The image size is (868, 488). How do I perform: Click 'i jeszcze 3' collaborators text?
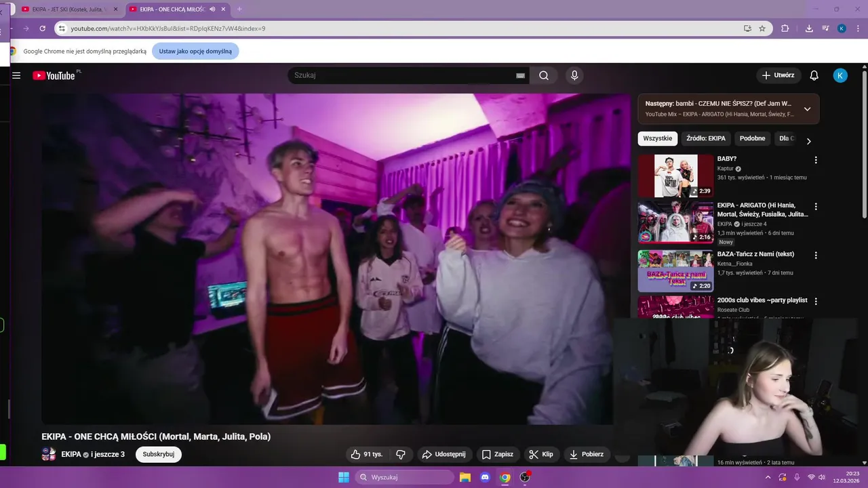click(108, 454)
